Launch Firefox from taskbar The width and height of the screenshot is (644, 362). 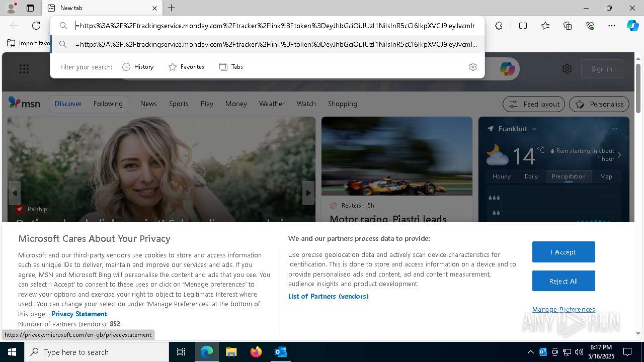(x=256, y=352)
